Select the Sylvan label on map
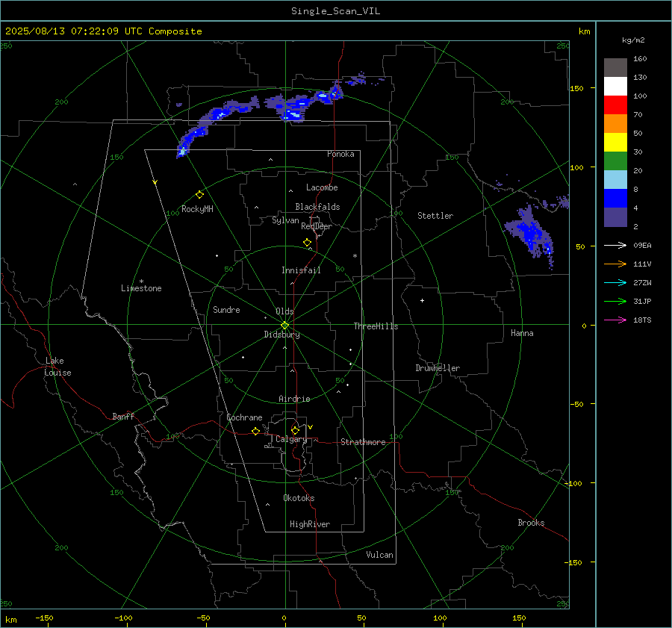Screen dimensions: 672x628 (x=285, y=221)
